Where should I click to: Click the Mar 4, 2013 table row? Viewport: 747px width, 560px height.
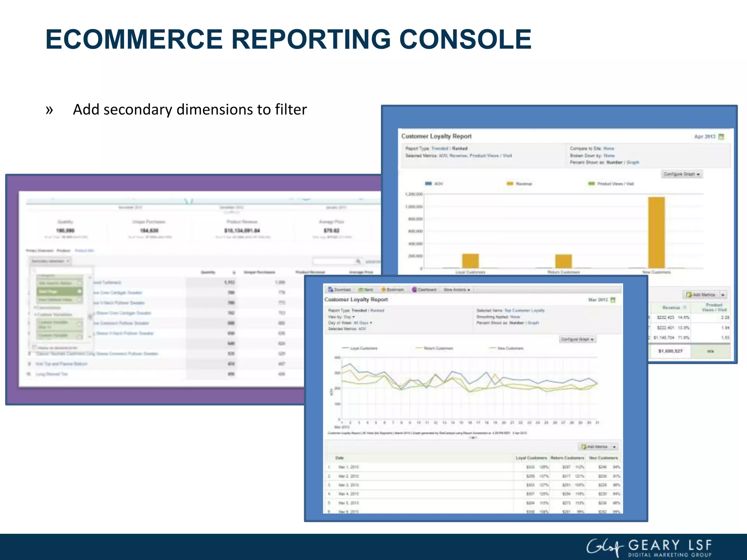click(473, 494)
